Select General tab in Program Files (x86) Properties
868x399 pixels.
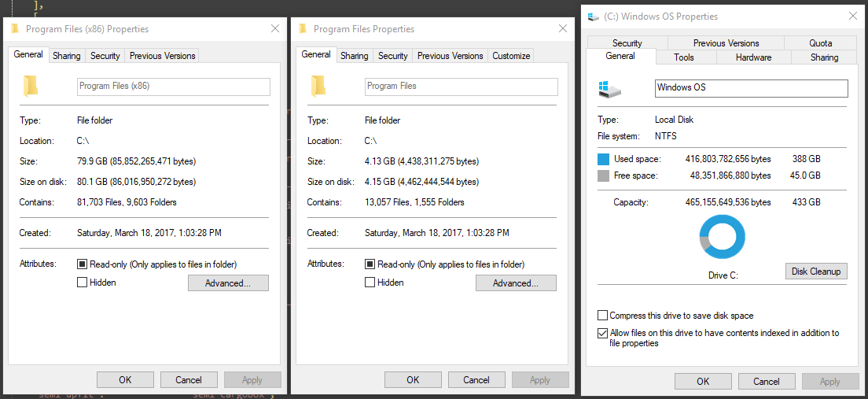tap(28, 54)
